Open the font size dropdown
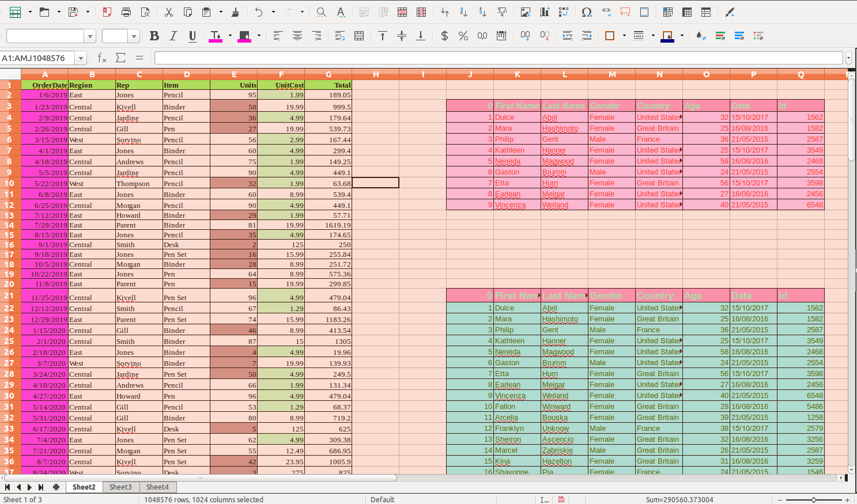 click(134, 36)
